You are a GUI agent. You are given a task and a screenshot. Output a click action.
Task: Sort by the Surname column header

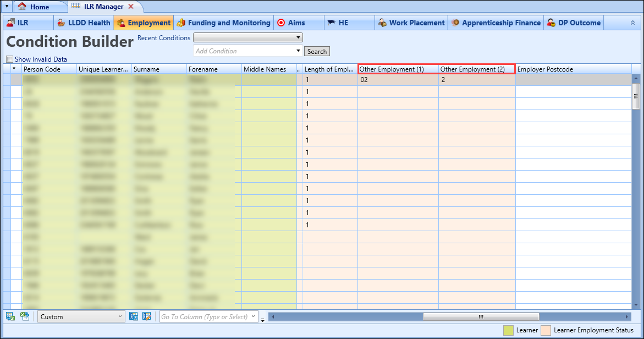pos(159,69)
